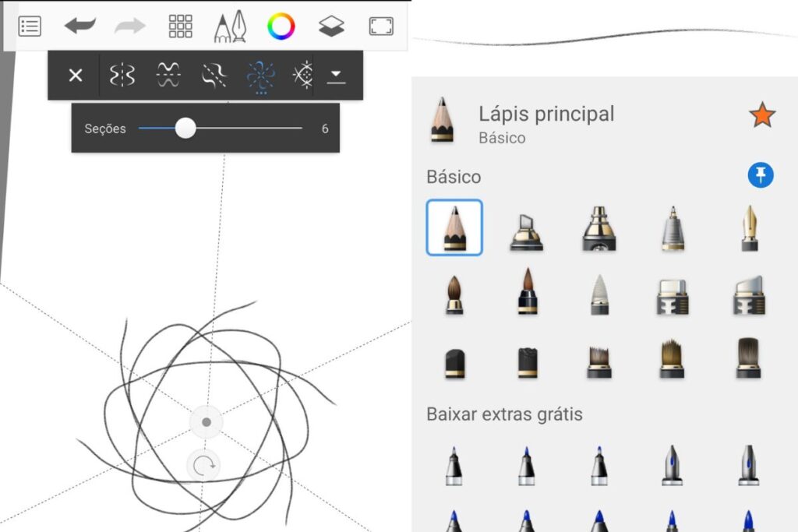Select the airbrush nozzle brush

599,228
